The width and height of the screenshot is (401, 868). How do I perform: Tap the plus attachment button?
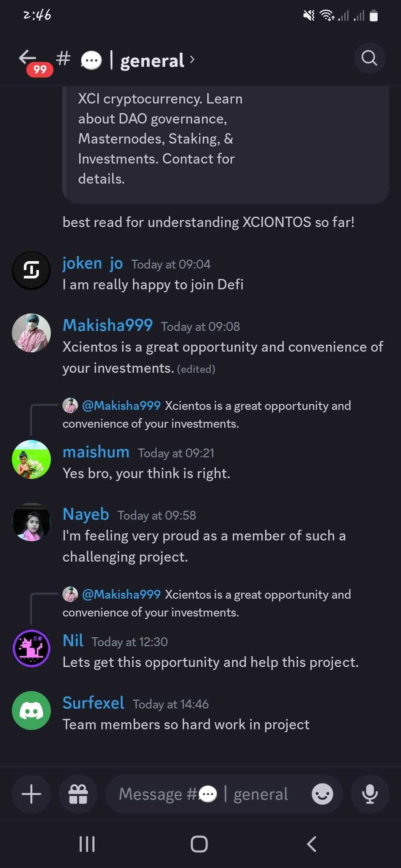(31, 794)
